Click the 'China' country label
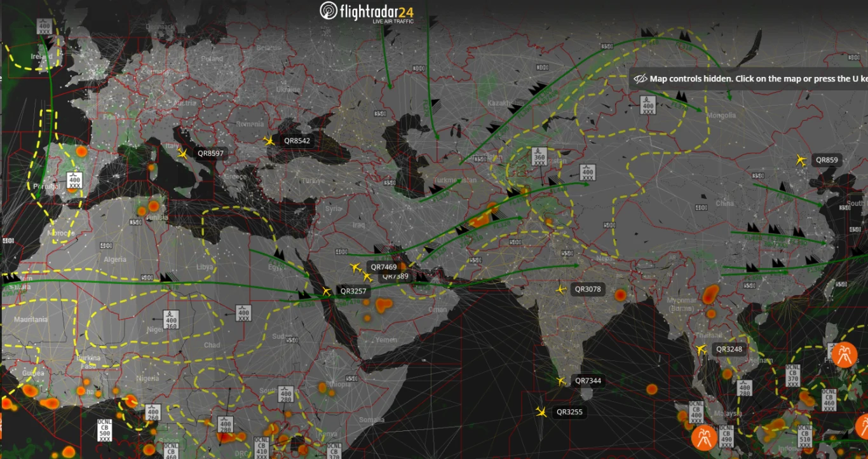868x459 pixels. click(x=724, y=204)
